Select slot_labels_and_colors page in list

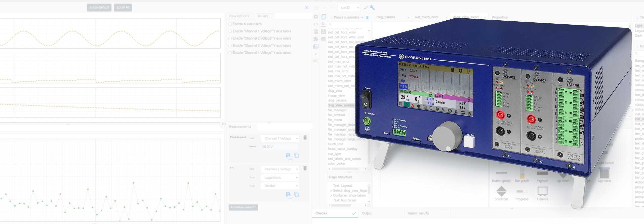click(x=344, y=159)
